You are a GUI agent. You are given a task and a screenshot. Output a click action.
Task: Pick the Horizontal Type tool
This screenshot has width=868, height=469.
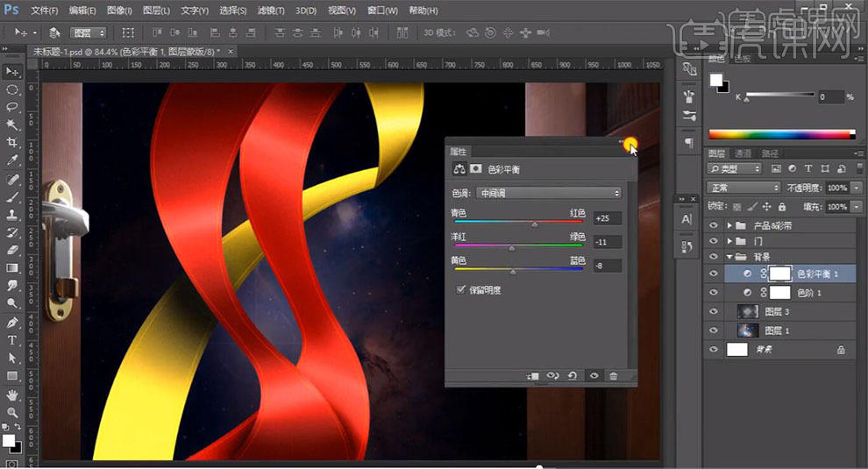point(12,340)
